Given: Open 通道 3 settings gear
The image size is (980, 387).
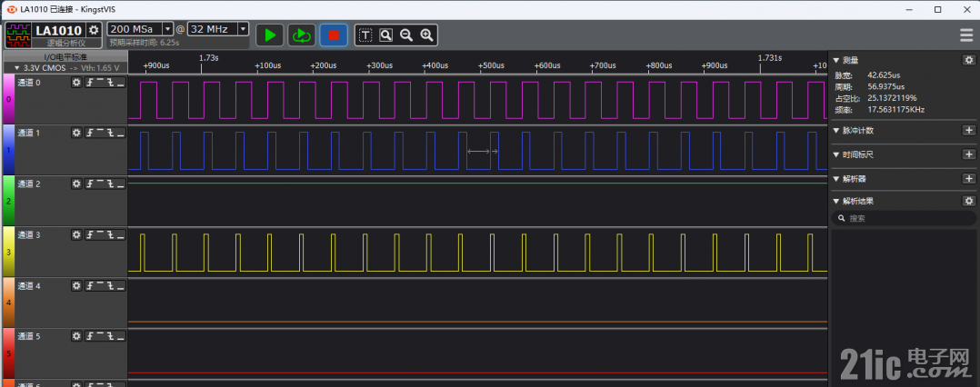Looking at the screenshot, I should tap(76, 234).
